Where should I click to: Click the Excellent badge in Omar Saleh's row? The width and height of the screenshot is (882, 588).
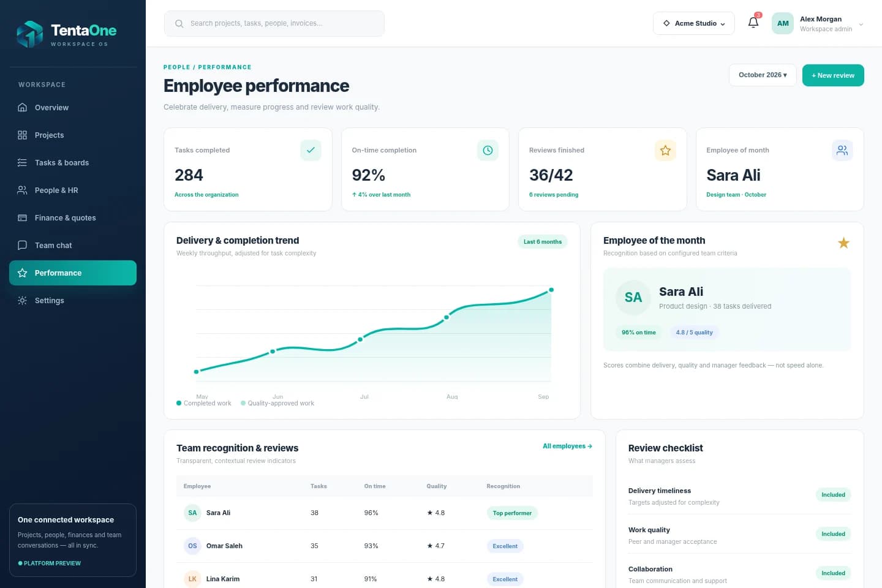tap(505, 546)
